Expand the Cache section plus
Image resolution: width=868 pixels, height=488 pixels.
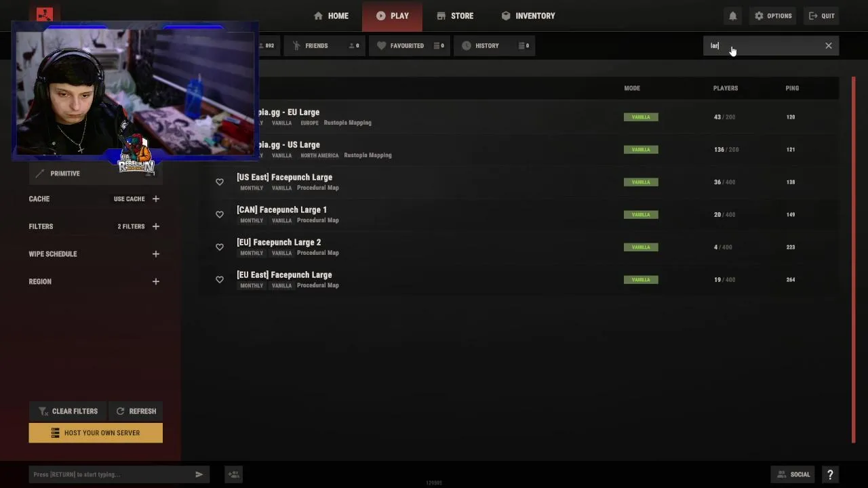[x=156, y=199]
